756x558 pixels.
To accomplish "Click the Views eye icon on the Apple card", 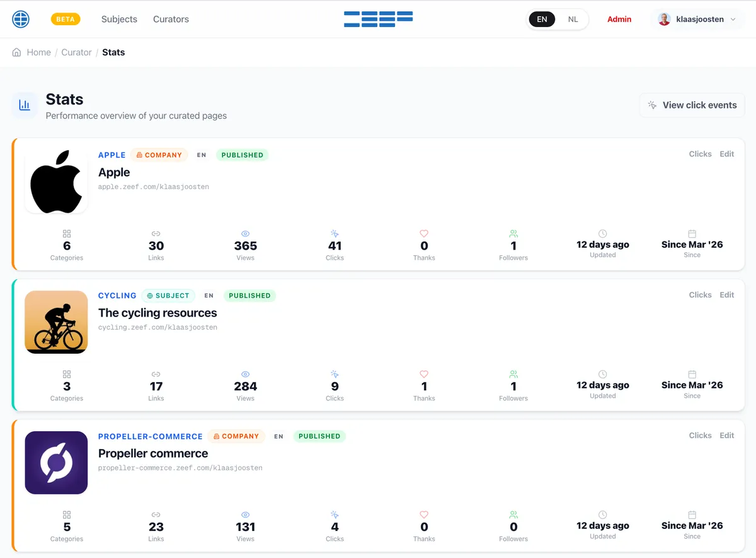I will [246, 234].
